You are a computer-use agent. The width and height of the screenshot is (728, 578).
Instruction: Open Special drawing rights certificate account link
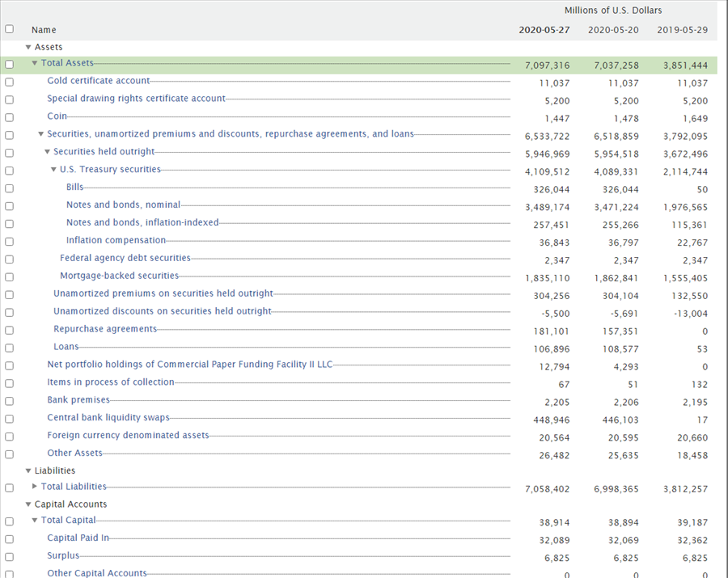pos(136,99)
